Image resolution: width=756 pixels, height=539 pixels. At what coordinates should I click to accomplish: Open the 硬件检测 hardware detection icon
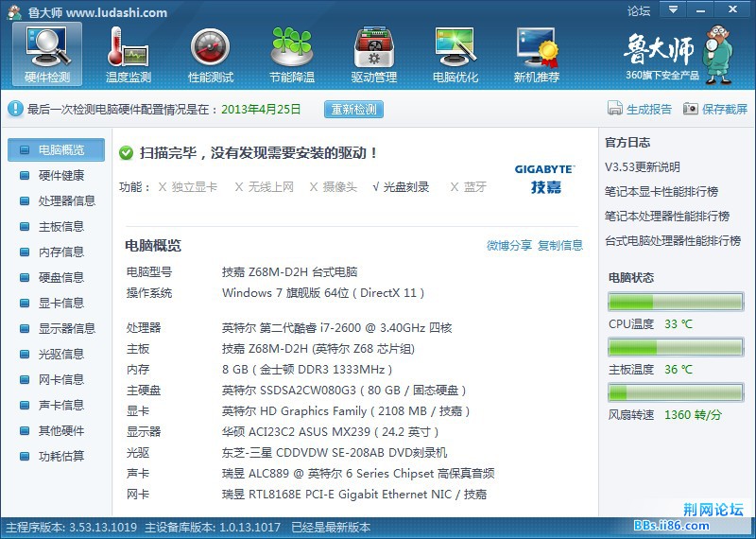(x=47, y=54)
